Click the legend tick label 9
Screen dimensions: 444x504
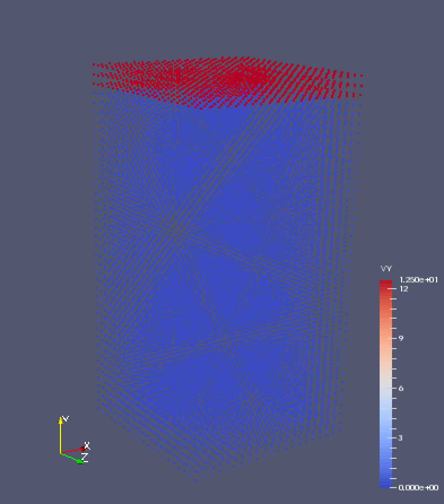pos(401,338)
